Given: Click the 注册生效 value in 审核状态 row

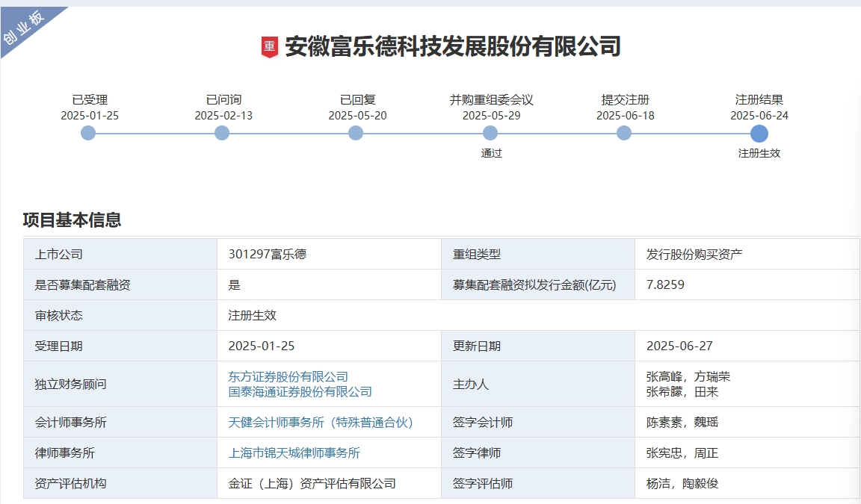Looking at the screenshot, I should click(253, 315).
